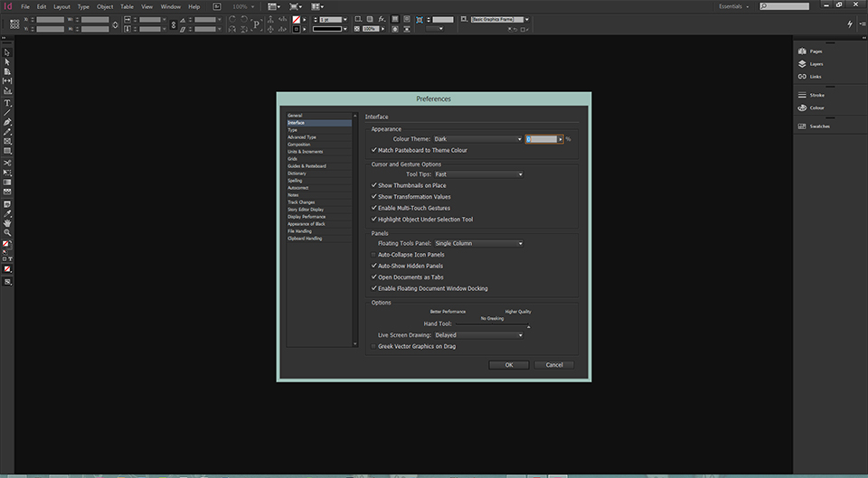Click the reference point locator grid
The height and width of the screenshot is (478, 868).
point(15,24)
